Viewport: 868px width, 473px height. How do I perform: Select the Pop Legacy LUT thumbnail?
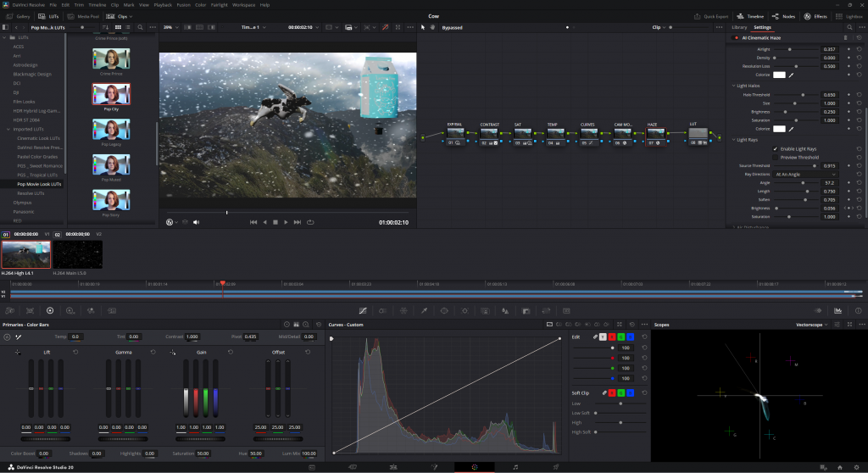coord(111,130)
